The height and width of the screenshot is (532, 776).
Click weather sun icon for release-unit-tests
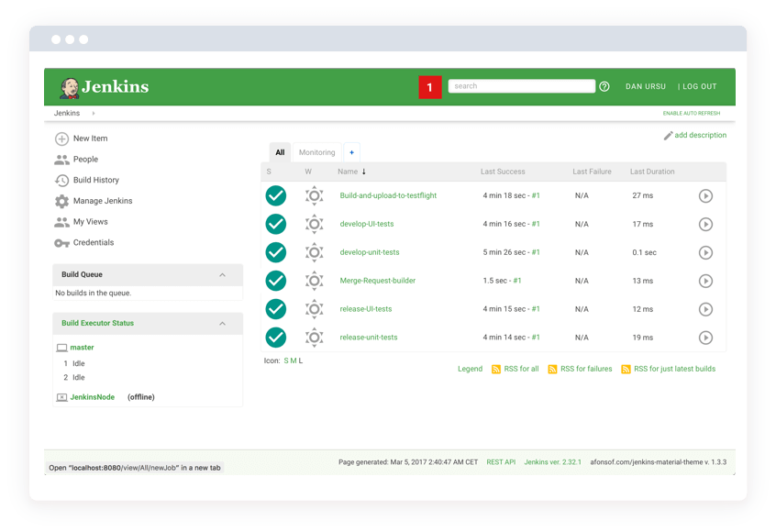coord(315,338)
